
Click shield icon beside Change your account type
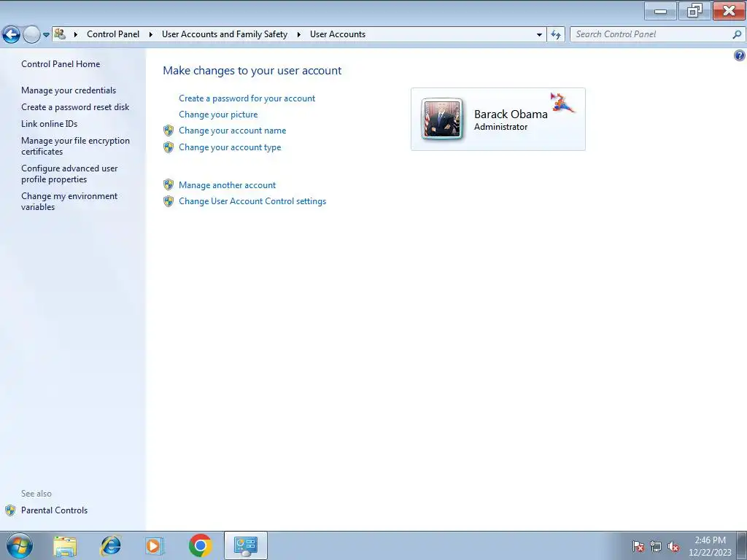(169, 147)
